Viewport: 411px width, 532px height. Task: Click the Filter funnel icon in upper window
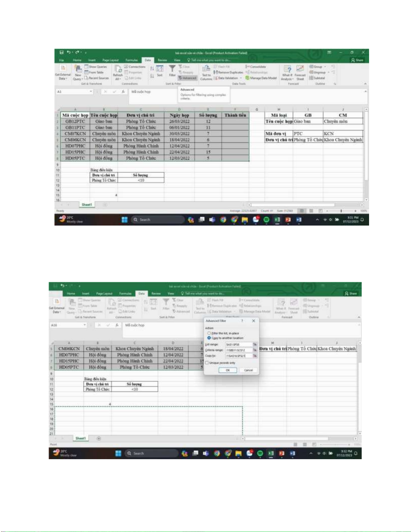coord(172,70)
